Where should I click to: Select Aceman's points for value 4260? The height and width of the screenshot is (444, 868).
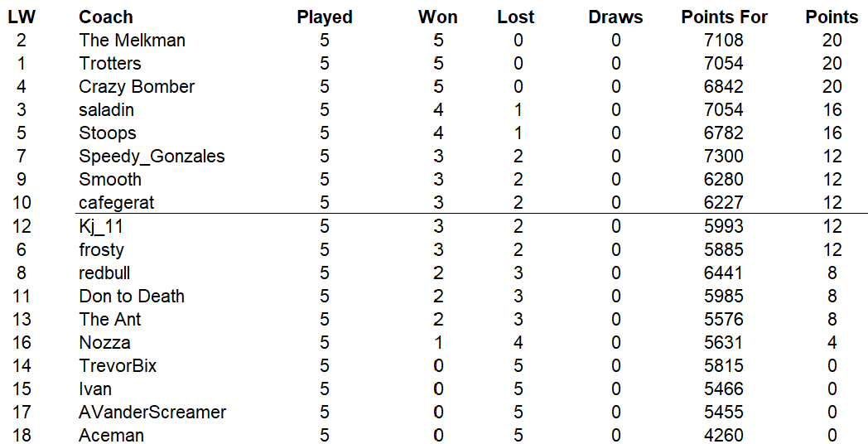point(725,435)
